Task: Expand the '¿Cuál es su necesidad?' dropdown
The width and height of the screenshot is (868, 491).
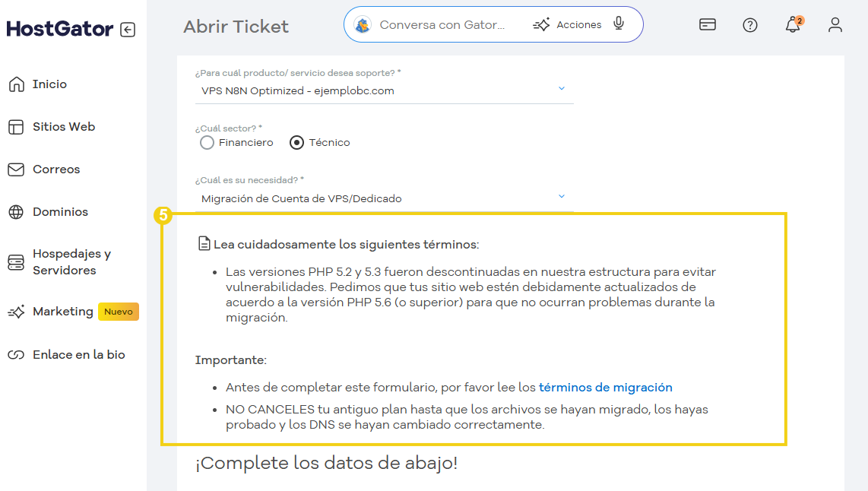Action: [562, 195]
